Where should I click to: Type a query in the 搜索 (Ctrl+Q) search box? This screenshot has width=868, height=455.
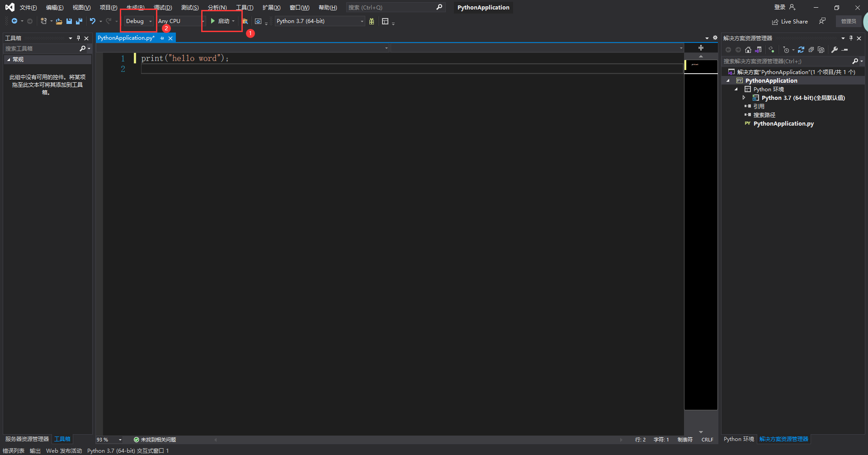coord(391,7)
